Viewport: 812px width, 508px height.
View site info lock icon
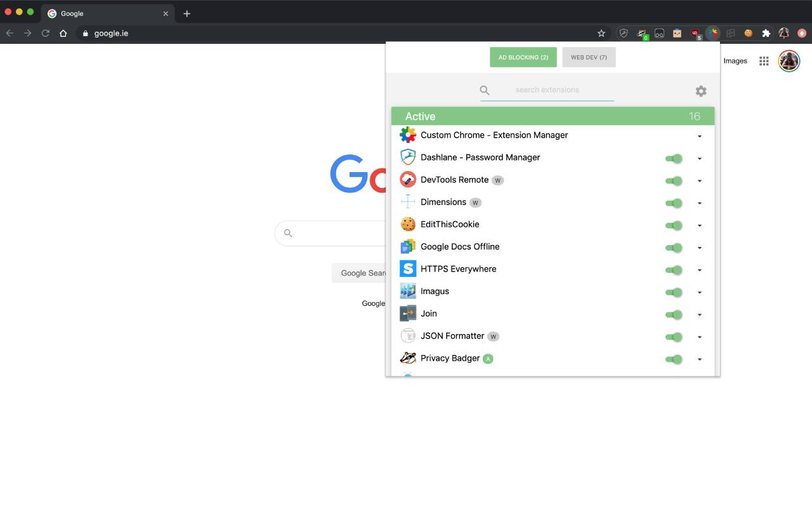click(85, 33)
